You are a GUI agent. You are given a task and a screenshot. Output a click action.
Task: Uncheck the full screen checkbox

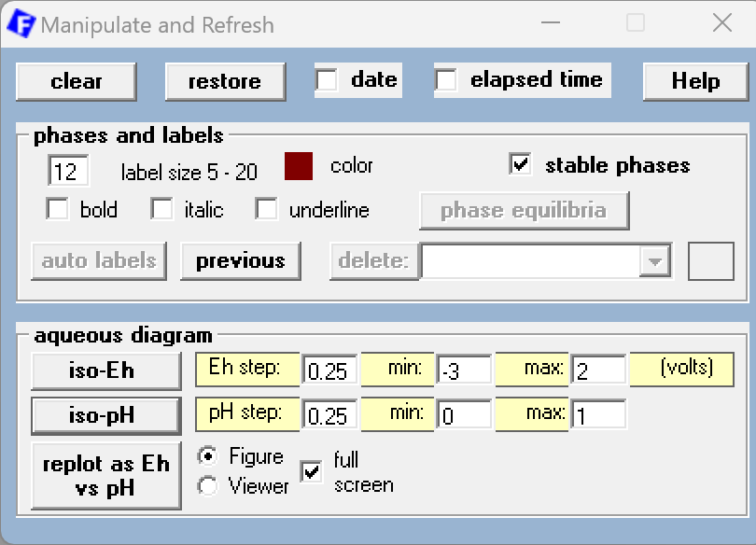point(311,472)
